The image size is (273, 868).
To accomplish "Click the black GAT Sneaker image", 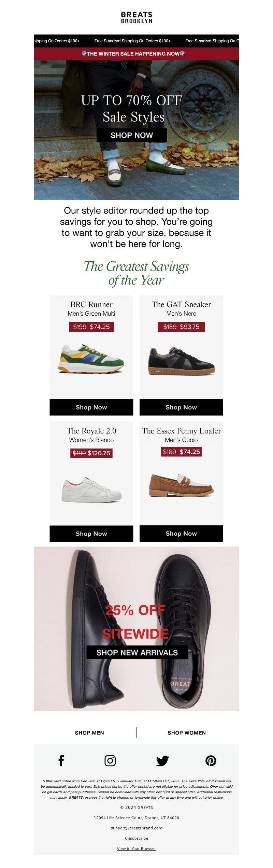I will pyautogui.click(x=182, y=361).
